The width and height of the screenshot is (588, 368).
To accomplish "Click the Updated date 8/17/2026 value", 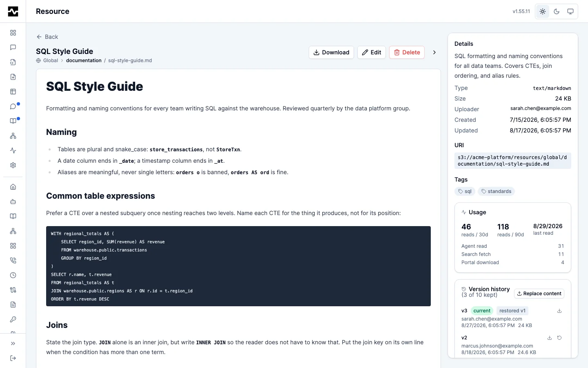I will (541, 130).
